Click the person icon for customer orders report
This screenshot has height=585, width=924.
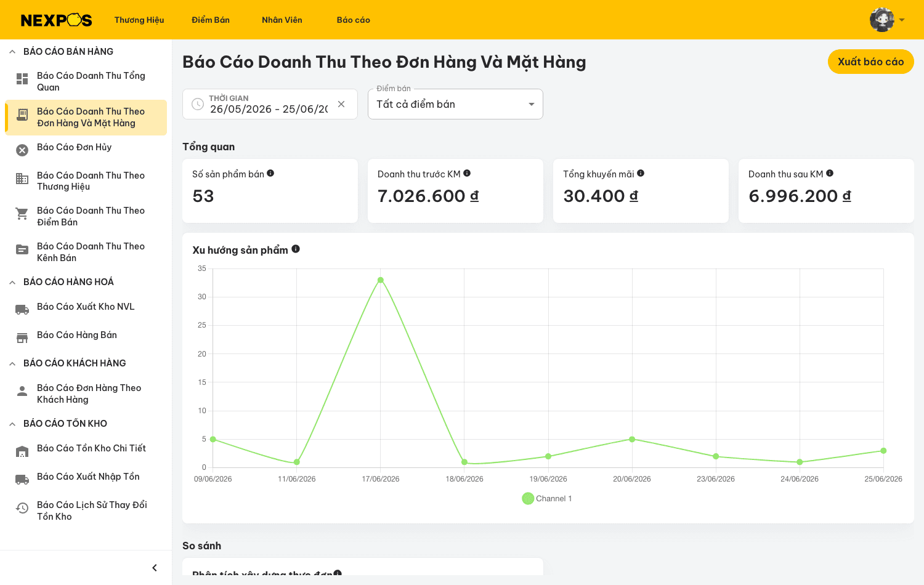click(x=22, y=391)
